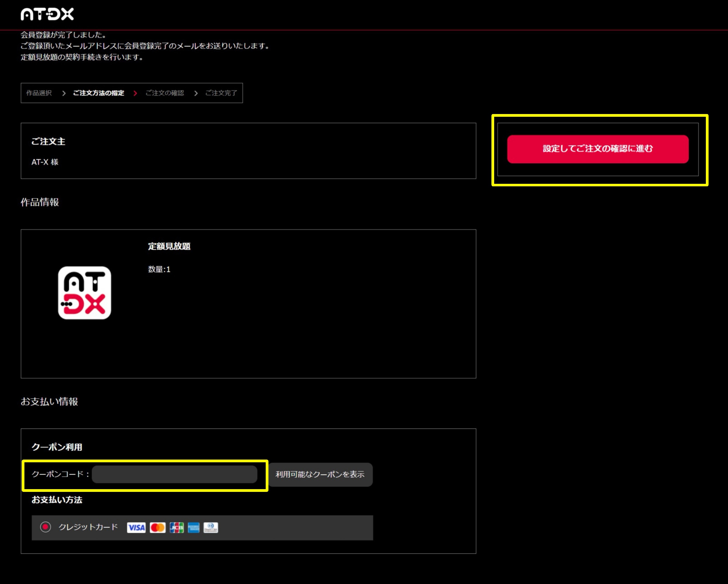Click the 定額見放題 product title
The width and height of the screenshot is (728, 584).
(169, 246)
